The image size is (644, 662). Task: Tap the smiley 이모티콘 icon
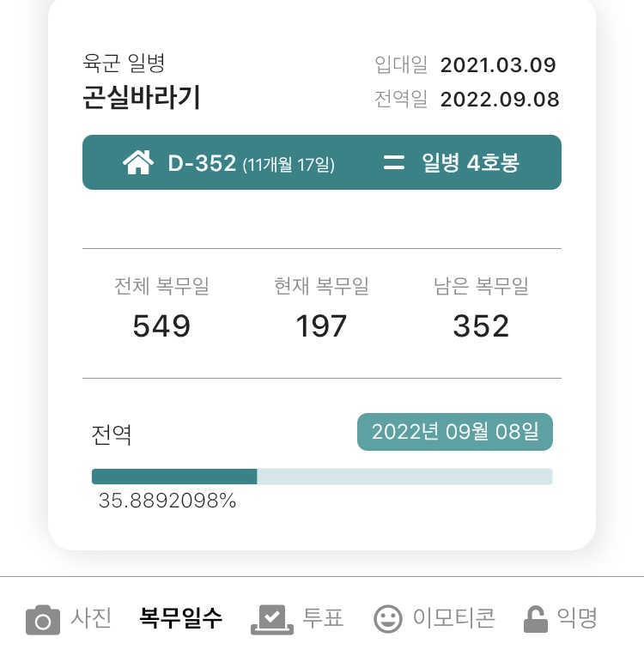(387, 619)
